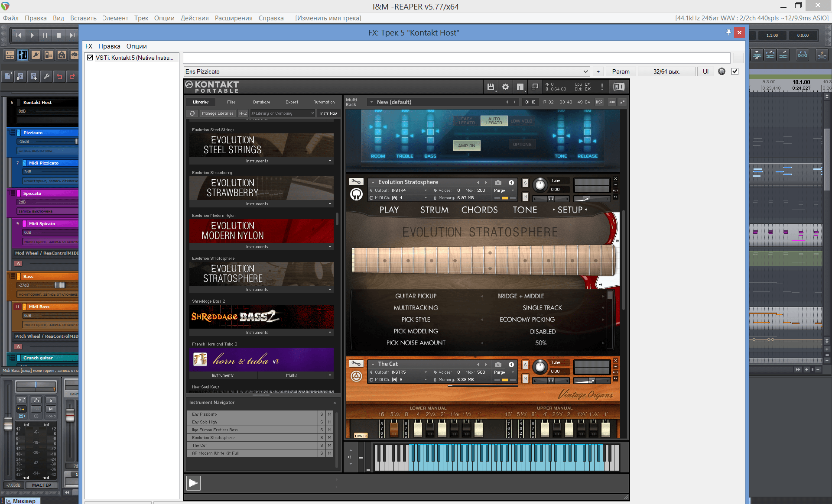Toggle REAPER mixer view toolbar icon
832x504 pixels.
pyautogui.click(x=23, y=55)
